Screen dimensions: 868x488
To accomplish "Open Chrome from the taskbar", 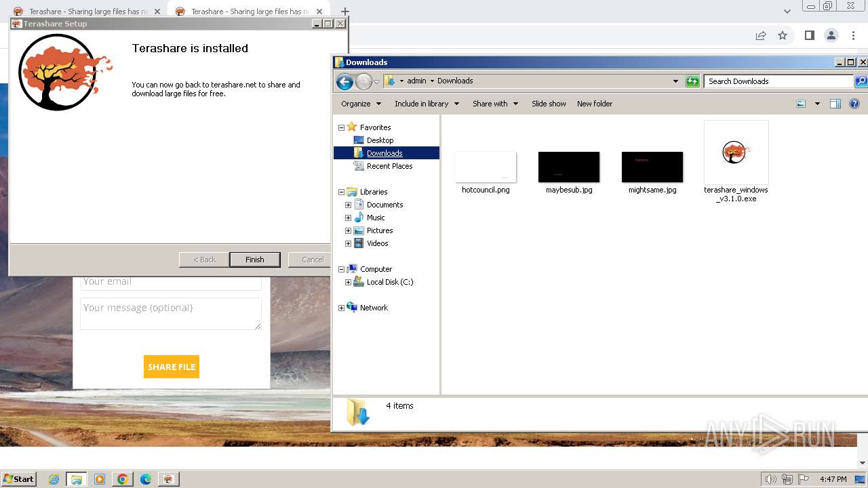I will point(123,479).
